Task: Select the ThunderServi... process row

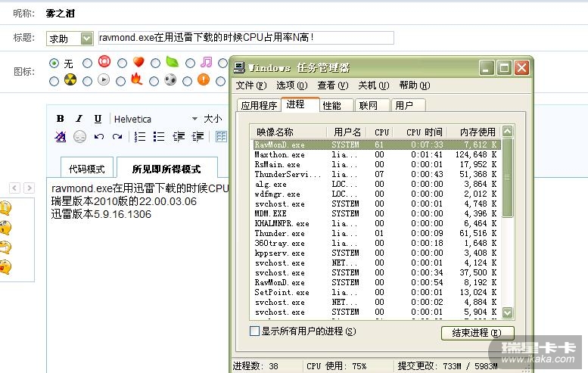Action: (376, 174)
